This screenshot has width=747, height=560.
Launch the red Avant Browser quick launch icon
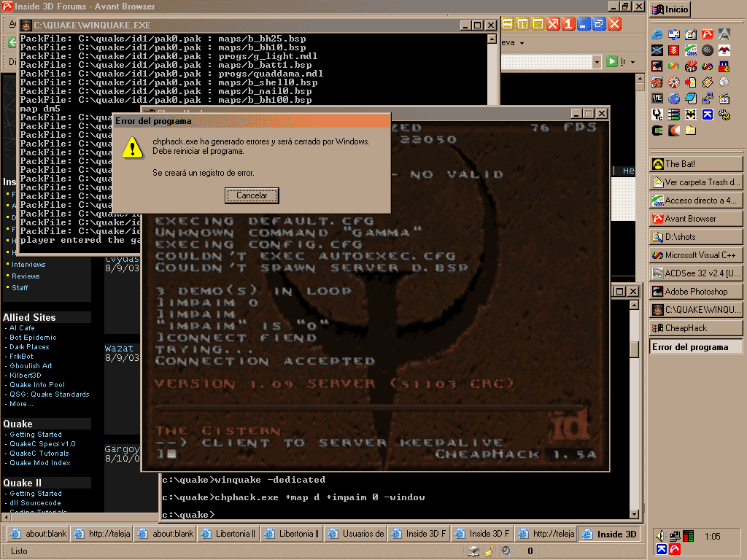coord(708,34)
